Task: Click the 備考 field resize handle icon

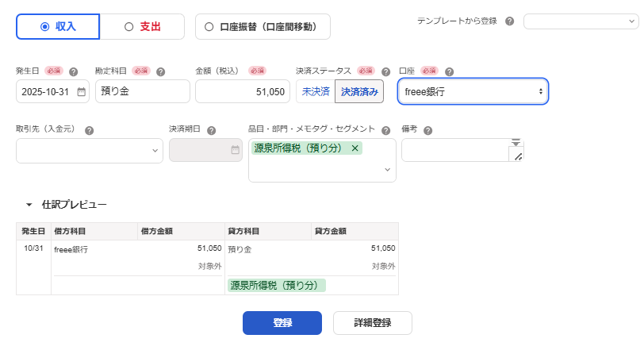Action: click(x=518, y=156)
